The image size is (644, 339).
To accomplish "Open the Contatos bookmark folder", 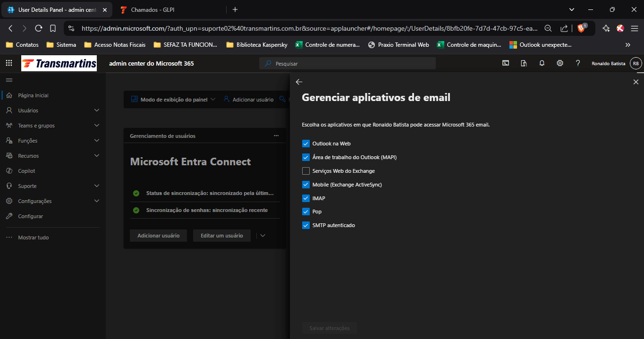I will click(x=22, y=45).
